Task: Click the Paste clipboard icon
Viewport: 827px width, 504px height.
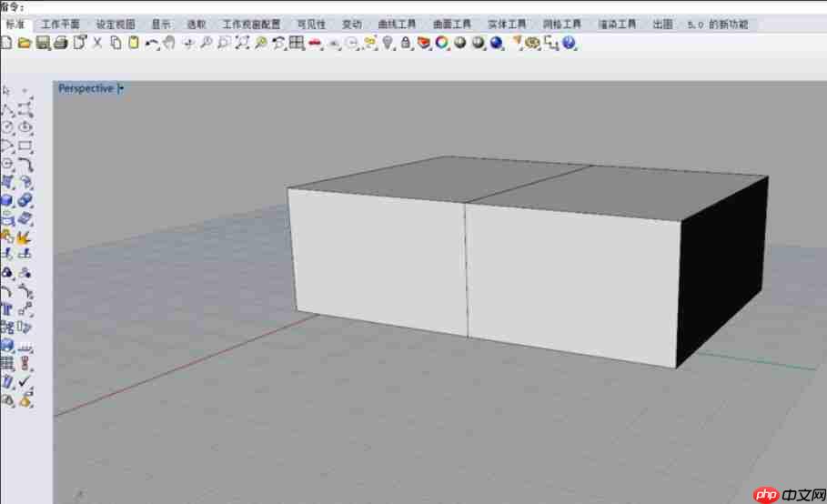Action: click(x=134, y=43)
